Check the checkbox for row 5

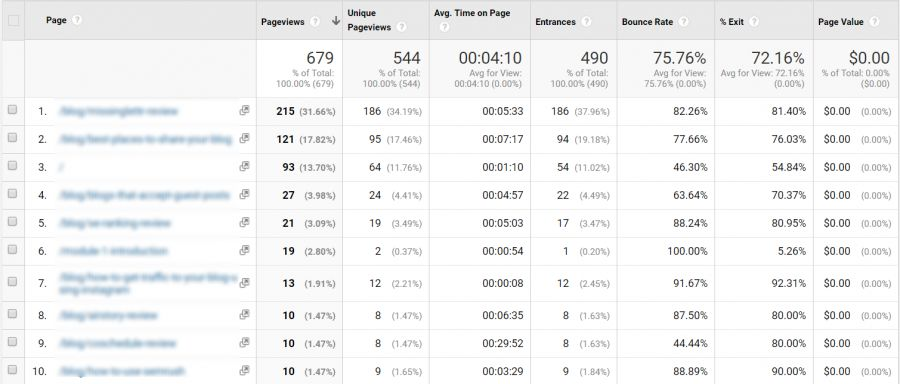[x=13, y=222]
